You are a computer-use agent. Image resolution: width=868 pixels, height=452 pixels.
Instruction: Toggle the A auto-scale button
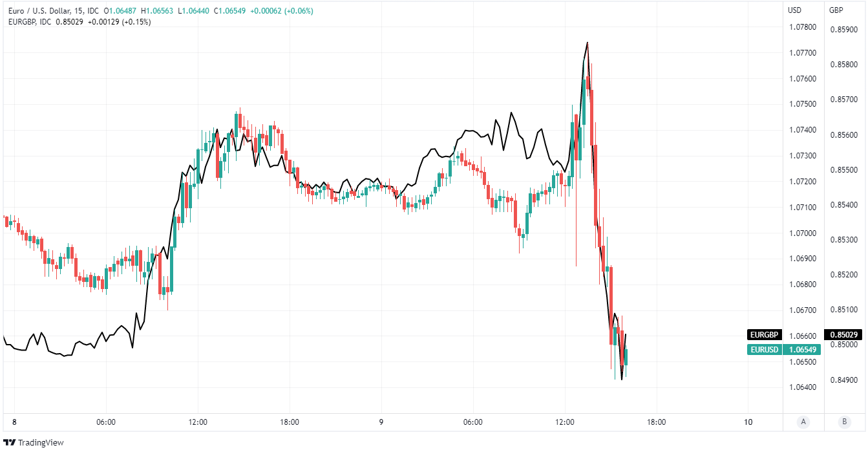click(x=803, y=422)
